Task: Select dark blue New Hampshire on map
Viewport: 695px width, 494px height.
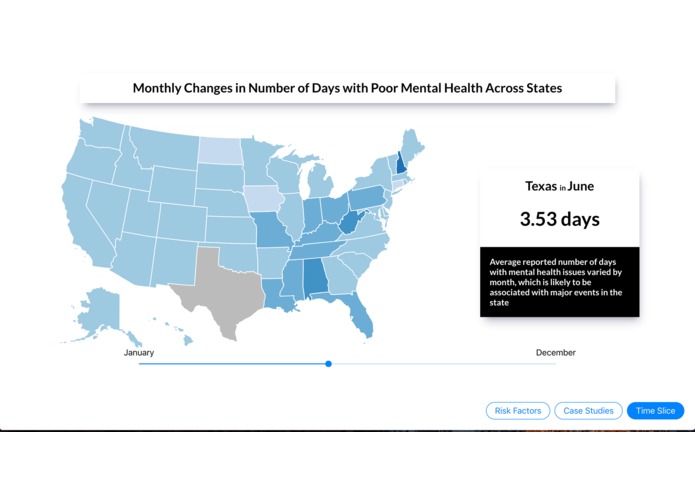Action: 401,163
